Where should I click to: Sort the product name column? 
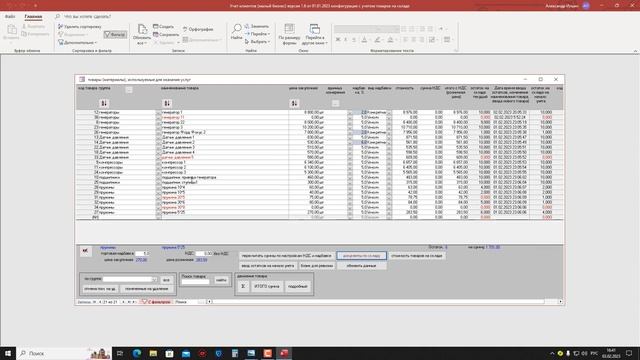167,103
